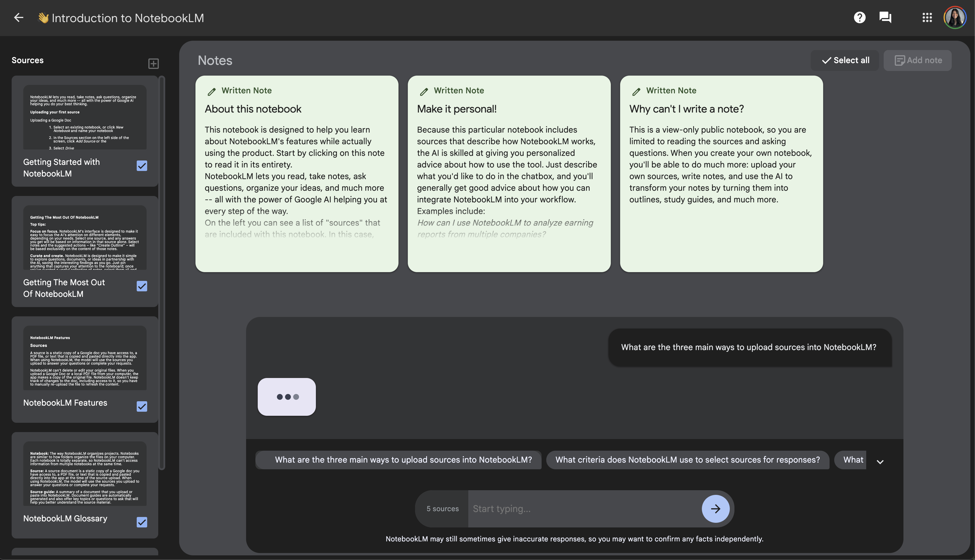This screenshot has width=975, height=560.
Task: Click the pencil icon on Make it personal note
Action: tap(423, 91)
